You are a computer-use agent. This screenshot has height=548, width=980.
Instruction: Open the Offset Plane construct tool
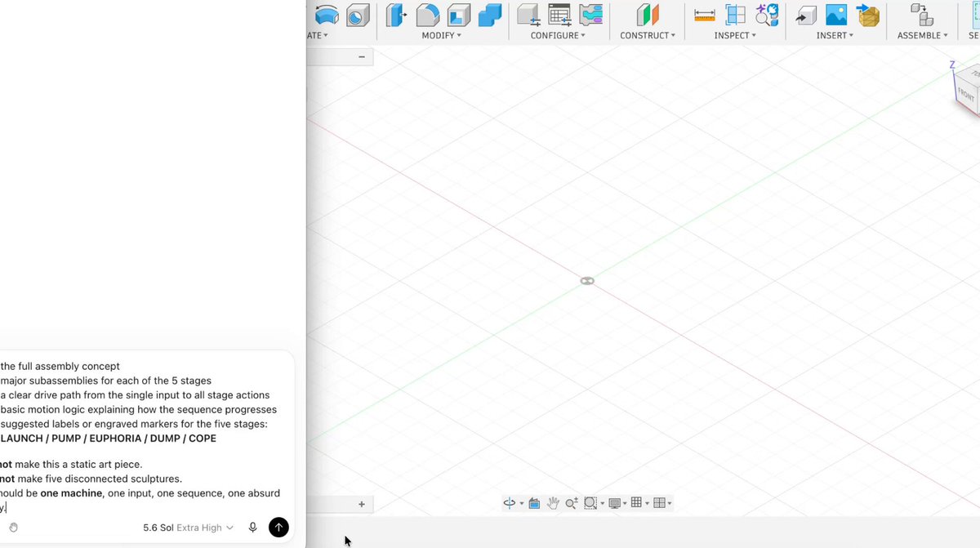pyautogui.click(x=647, y=15)
